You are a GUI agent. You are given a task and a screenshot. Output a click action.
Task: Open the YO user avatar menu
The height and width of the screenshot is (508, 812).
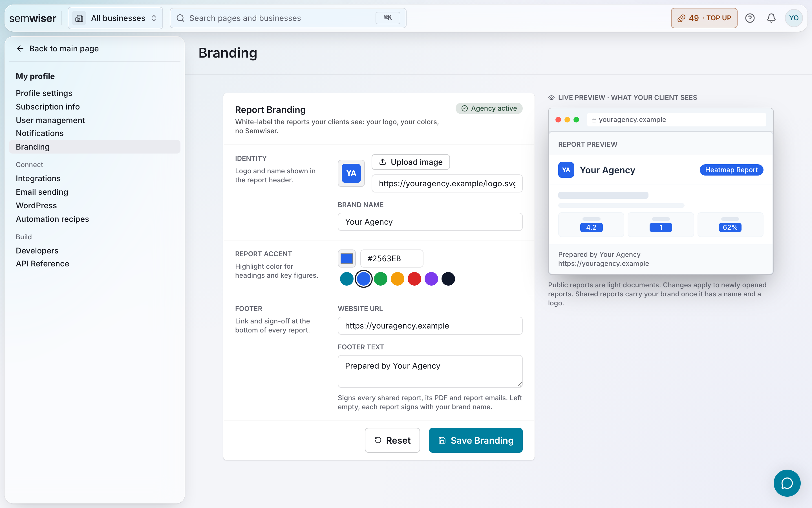[x=794, y=18]
